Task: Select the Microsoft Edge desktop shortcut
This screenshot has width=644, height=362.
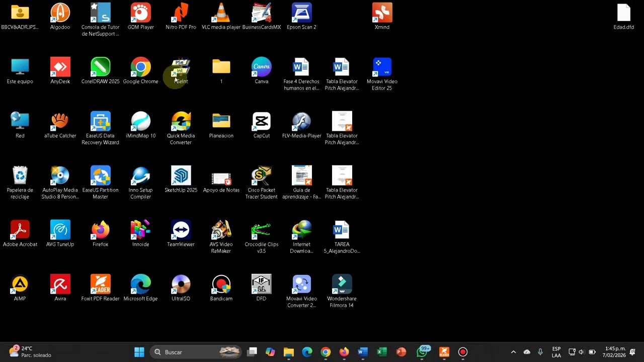Action: pos(140,284)
